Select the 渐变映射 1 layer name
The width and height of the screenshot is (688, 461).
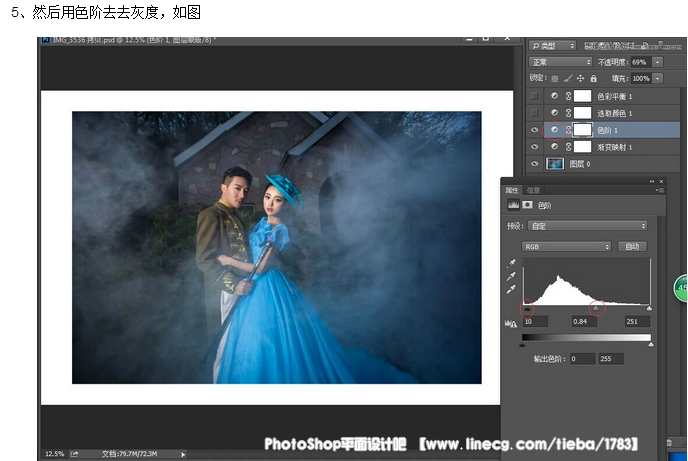[x=614, y=147]
